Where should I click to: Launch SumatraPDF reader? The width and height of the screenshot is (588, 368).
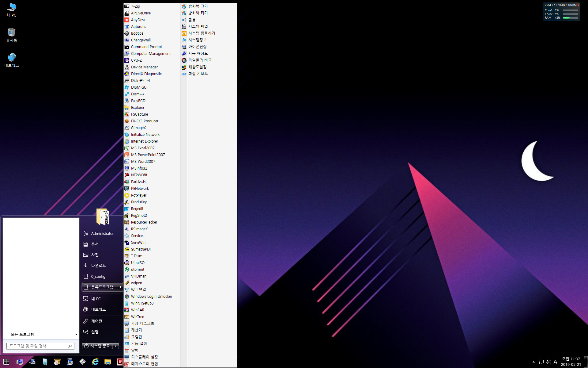click(x=152, y=249)
